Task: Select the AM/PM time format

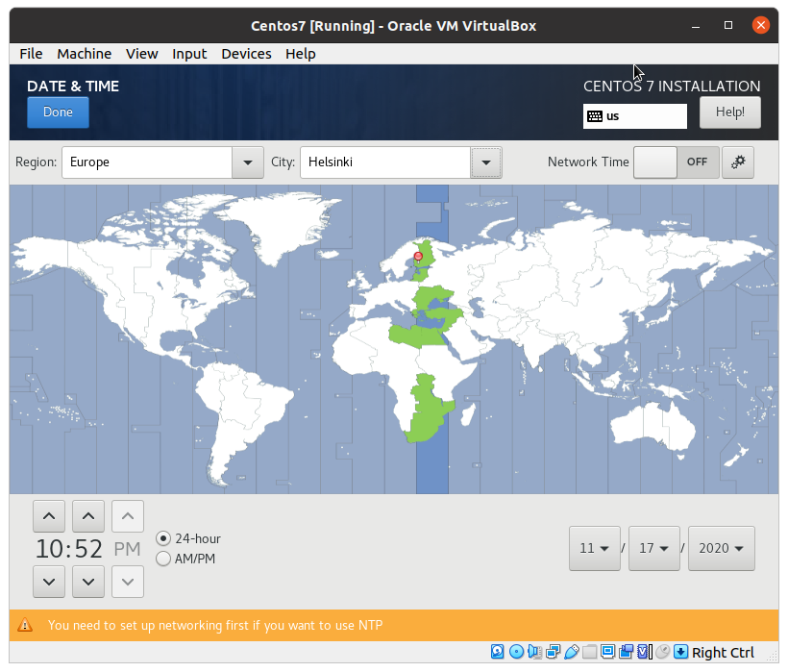Action: coord(185,559)
